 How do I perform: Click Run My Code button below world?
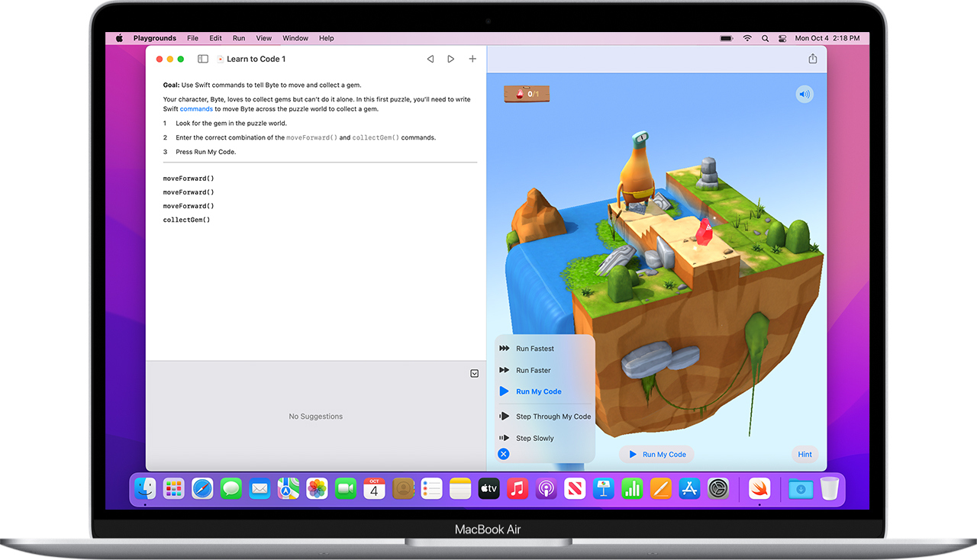[x=656, y=454]
